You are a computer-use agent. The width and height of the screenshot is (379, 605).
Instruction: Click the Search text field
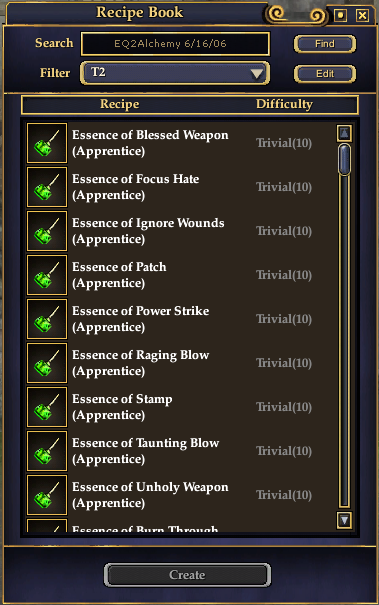coord(175,44)
